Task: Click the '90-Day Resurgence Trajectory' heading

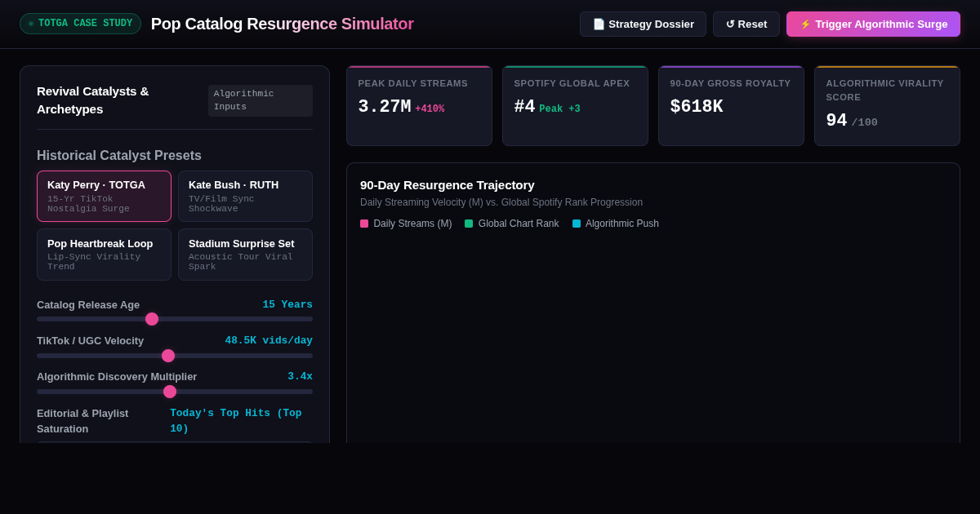Action: pyautogui.click(x=448, y=185)
